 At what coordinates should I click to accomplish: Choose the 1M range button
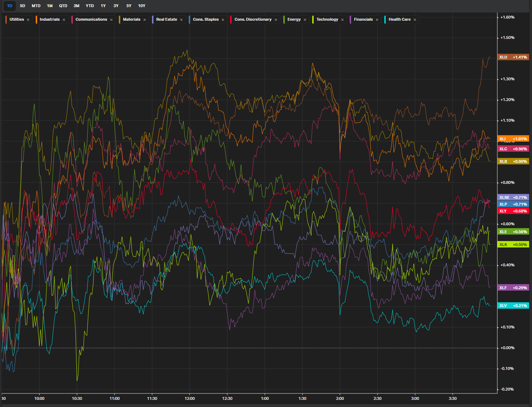point(50,6)
